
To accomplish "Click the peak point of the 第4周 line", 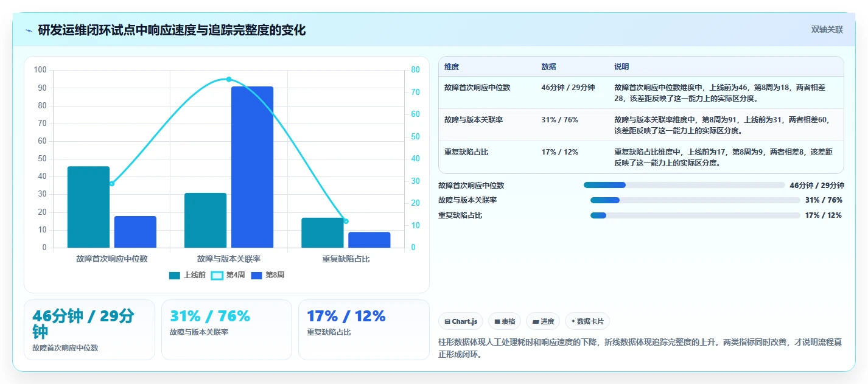I will 229,79.
